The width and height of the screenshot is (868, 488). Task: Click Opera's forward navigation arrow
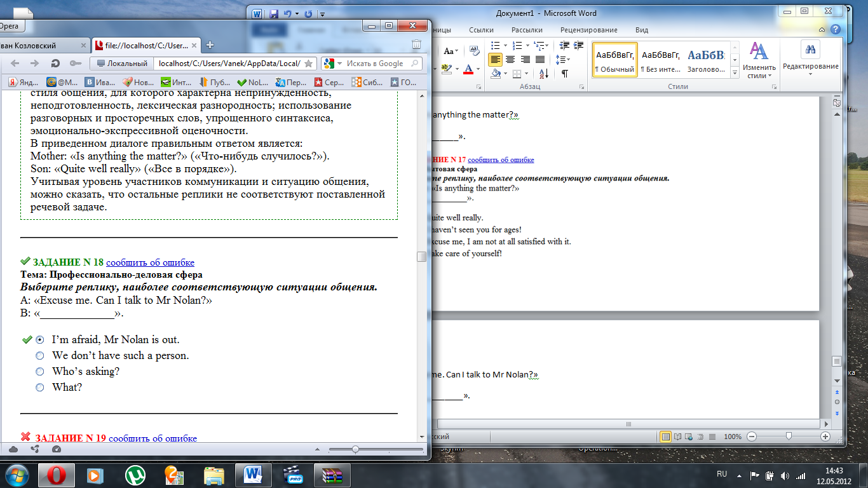[x=35, y=63]
